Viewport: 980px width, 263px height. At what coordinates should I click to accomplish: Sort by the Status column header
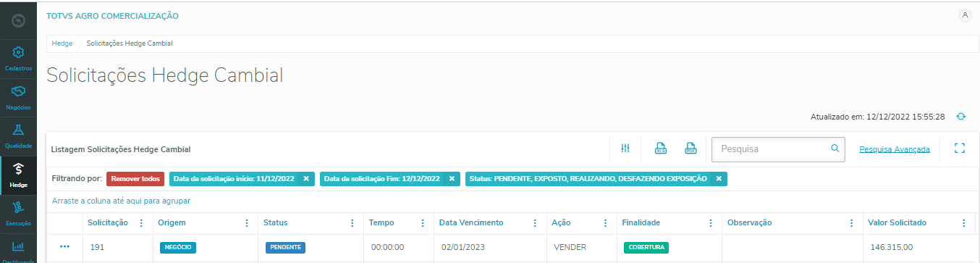(275, 223)
